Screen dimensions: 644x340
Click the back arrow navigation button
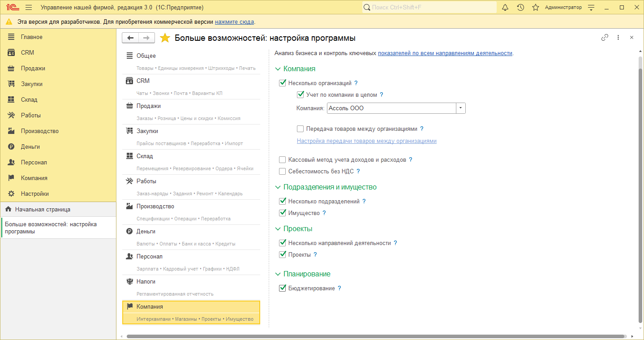click(x=130, y=38)
